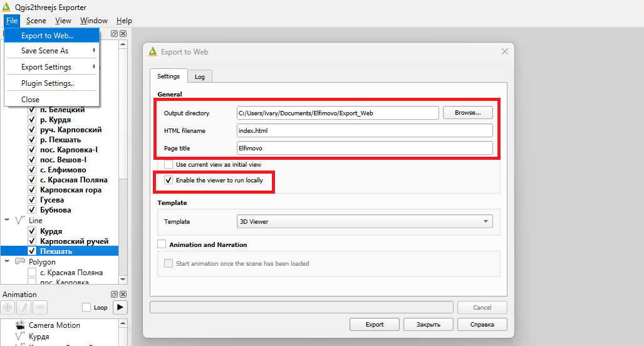Toggle the Loop checkbox
The height and width of the screenshot is (346, 644).
[x=86, y=307]
